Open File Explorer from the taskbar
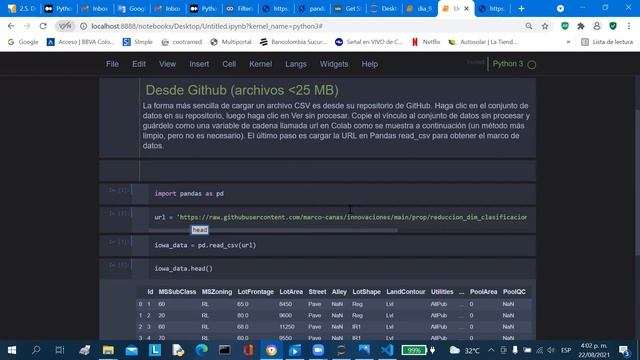 tap(108, 350)
